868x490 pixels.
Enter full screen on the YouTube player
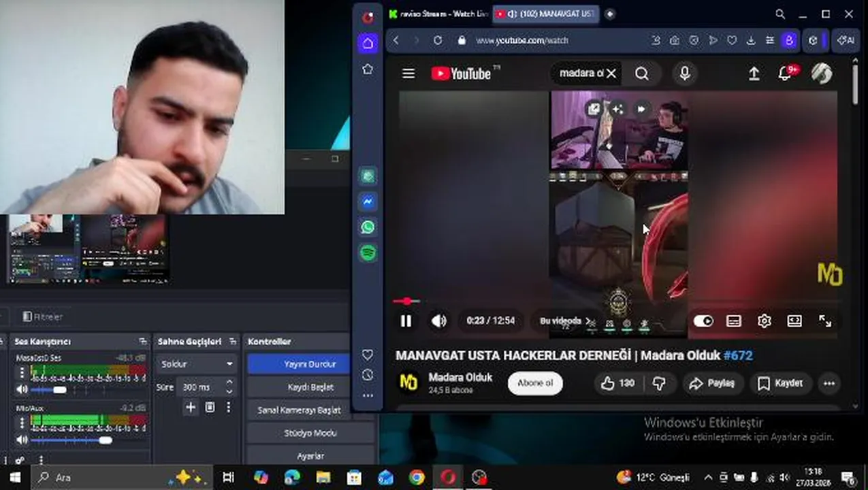825,321
